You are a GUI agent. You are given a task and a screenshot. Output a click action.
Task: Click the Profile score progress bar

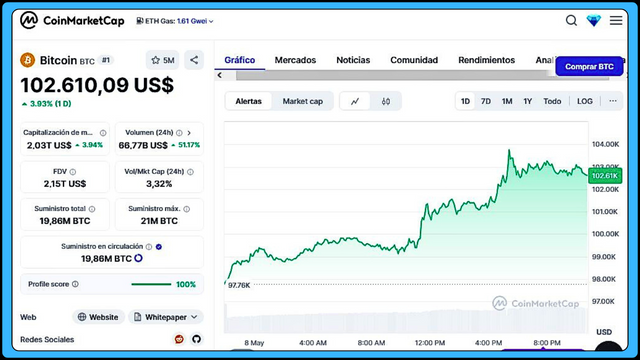(x=151, y=284)
